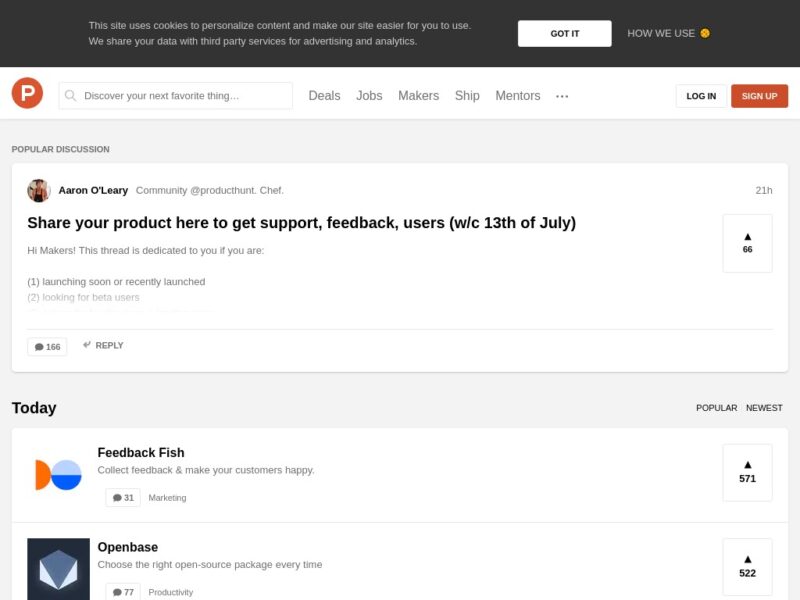
Task: Click the cookie emoji icon
Action: coord(705,33)
